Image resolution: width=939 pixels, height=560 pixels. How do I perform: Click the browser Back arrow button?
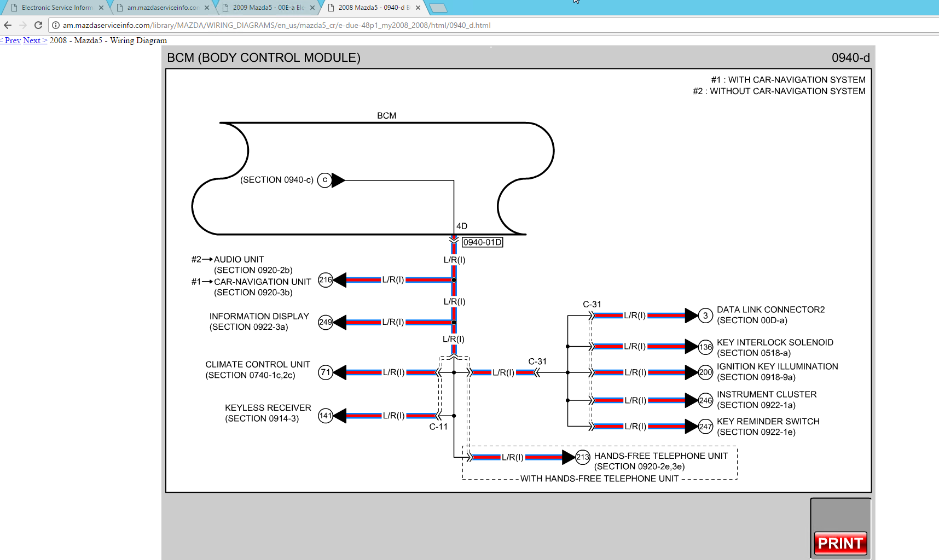point(8,25)
